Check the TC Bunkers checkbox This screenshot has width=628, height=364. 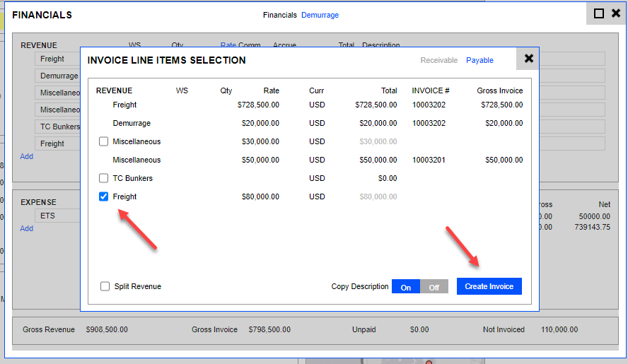pyautogui.click(x=104, y=179)
